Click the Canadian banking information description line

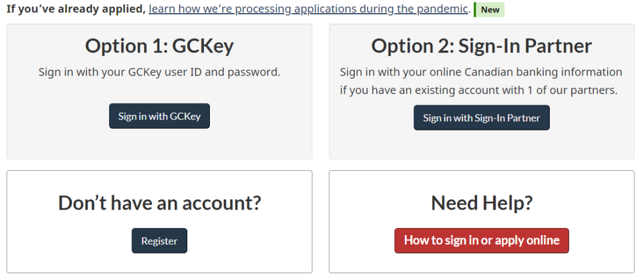(x=481, y=72)
